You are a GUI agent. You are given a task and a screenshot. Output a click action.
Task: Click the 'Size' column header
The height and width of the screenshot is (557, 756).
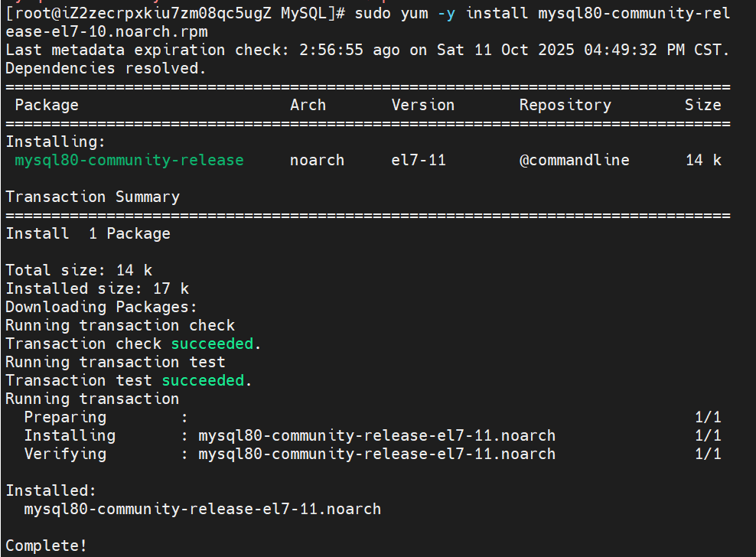pyautogui.click(x=703, y=105)
